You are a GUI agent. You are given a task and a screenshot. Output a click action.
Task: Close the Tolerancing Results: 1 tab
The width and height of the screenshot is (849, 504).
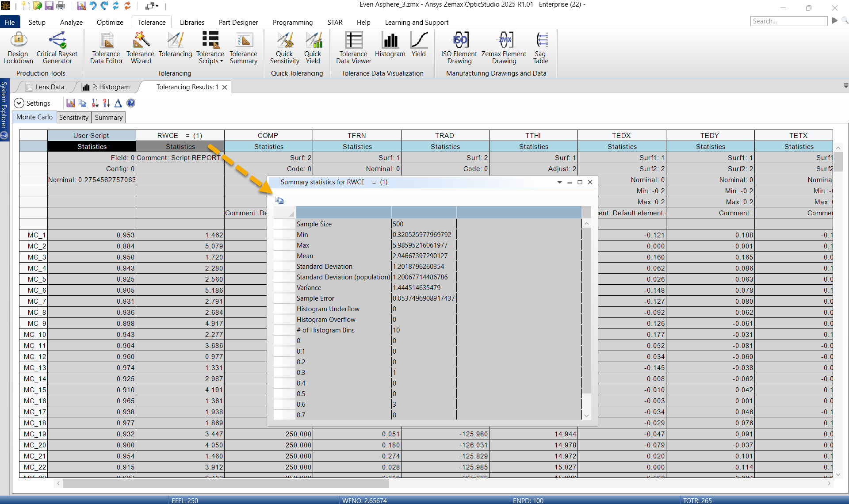(225, 87)
